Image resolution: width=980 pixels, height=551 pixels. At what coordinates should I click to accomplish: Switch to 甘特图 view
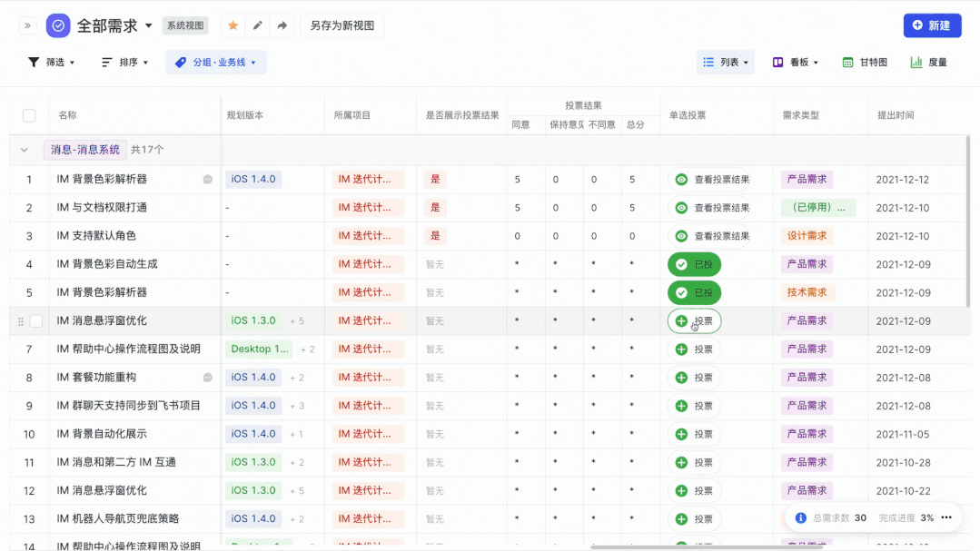pyautogui.click(x=865, y=63)
